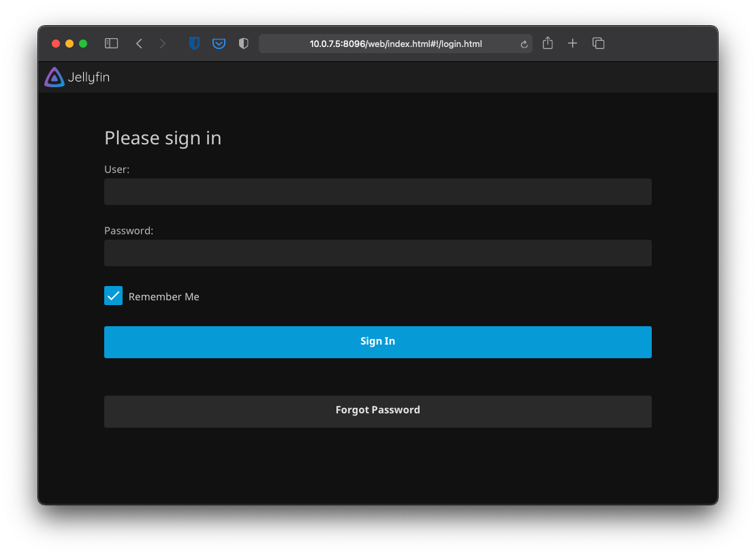Reload the Jellyfin login page
This screenshot has width=756, height=555.
click(x=524, y=44)
